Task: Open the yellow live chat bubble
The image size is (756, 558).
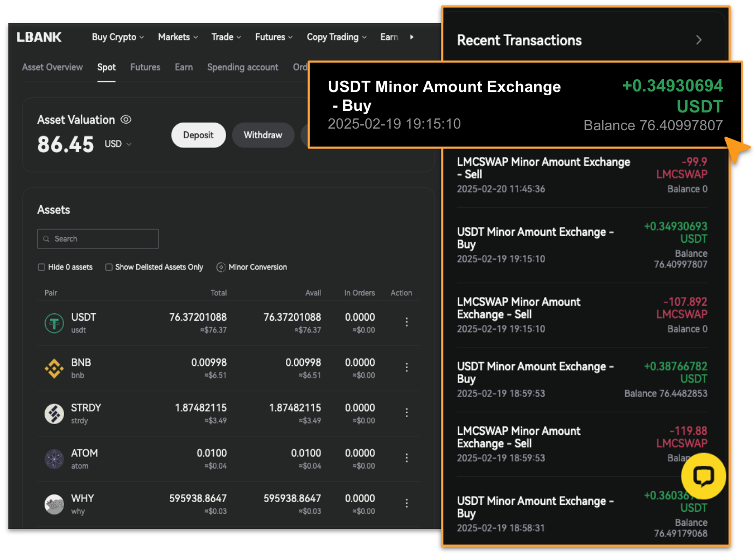Action: click(x=703, y=476)
